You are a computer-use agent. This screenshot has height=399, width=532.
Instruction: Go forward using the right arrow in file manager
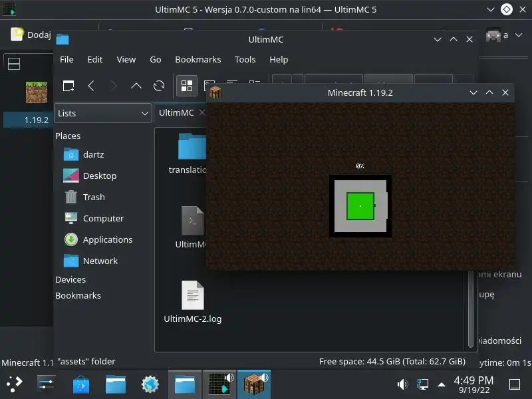[x=114, y=86]
